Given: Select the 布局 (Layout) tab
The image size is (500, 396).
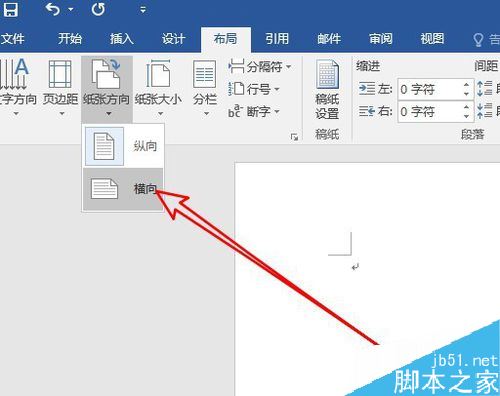Looking at the screenshot, I should (x=226, y=39).
